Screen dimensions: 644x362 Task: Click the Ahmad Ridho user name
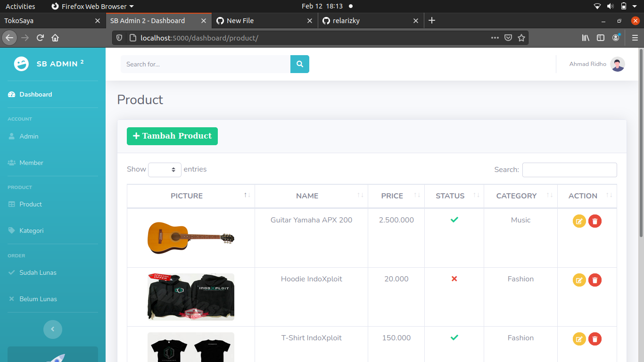(x=588, y=64)
